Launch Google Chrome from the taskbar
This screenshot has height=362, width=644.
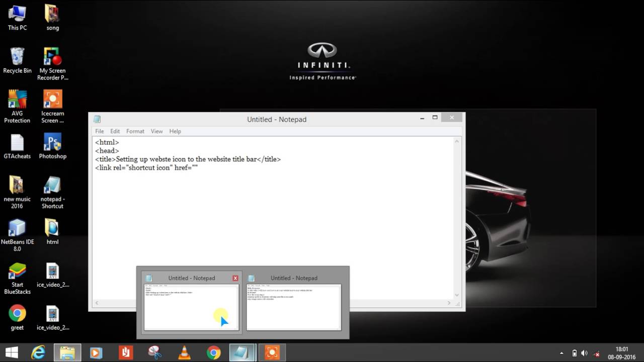213,352
